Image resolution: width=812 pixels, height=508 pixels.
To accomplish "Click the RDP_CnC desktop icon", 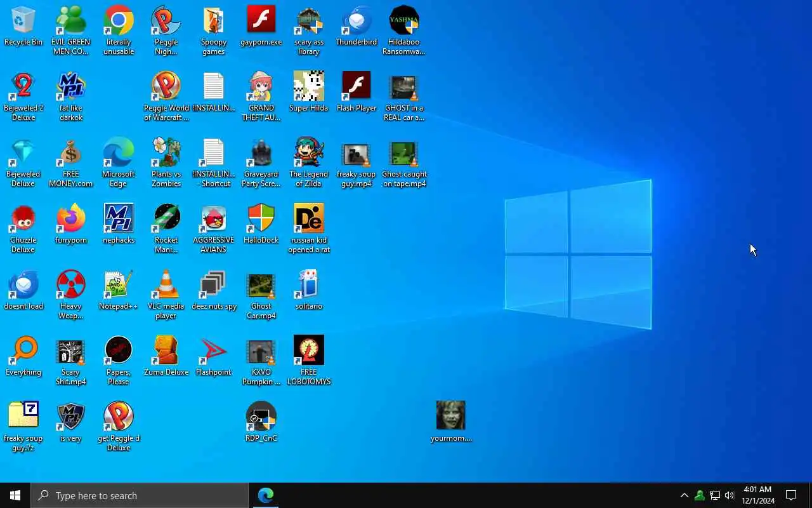I will click(x=261, y=417).
